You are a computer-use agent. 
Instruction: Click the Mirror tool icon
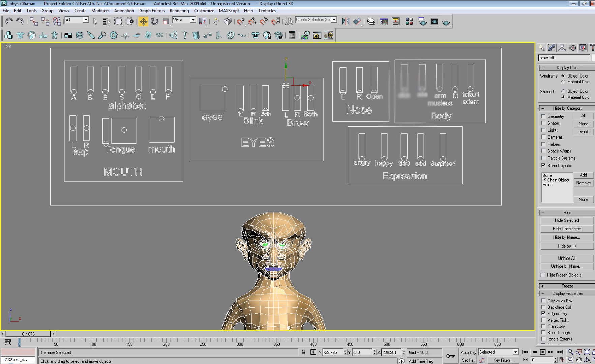346,22
